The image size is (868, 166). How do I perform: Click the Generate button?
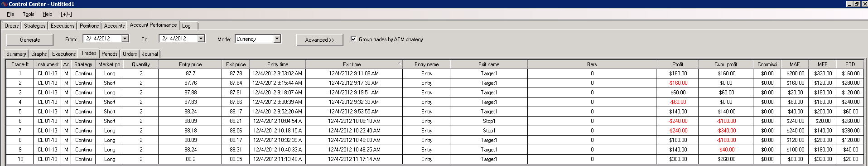pyautogui.click(x=30, y=40)
